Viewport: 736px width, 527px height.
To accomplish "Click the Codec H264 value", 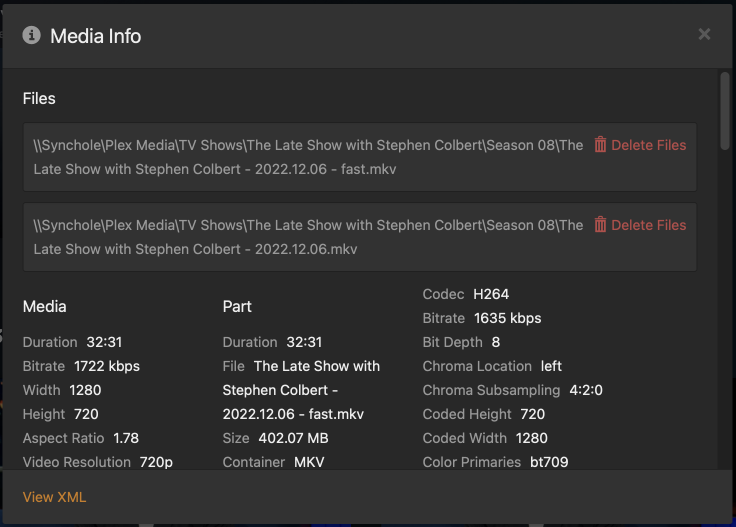I will (x=491, y=294).
